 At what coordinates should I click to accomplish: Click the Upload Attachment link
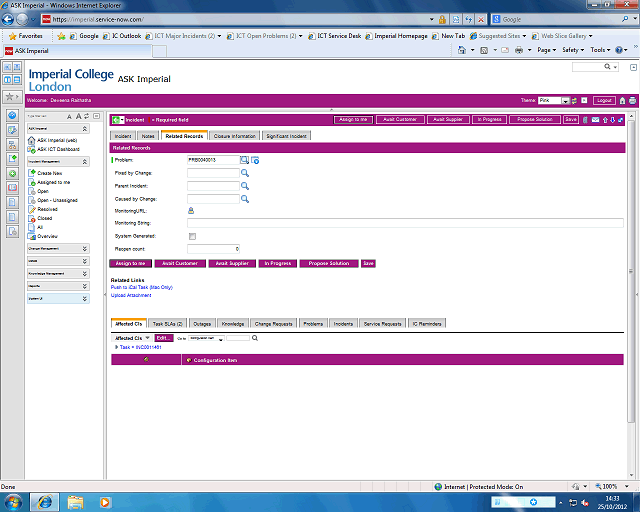point(131,295)
